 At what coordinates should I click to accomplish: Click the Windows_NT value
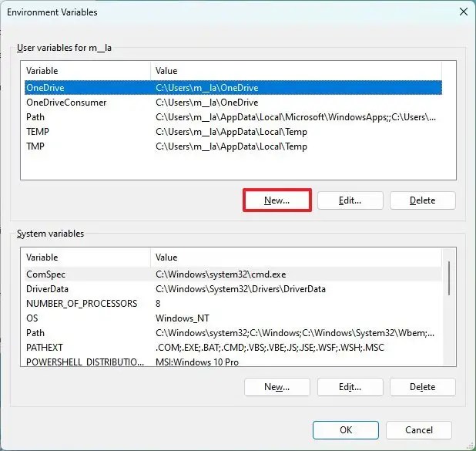pos(183,318)
